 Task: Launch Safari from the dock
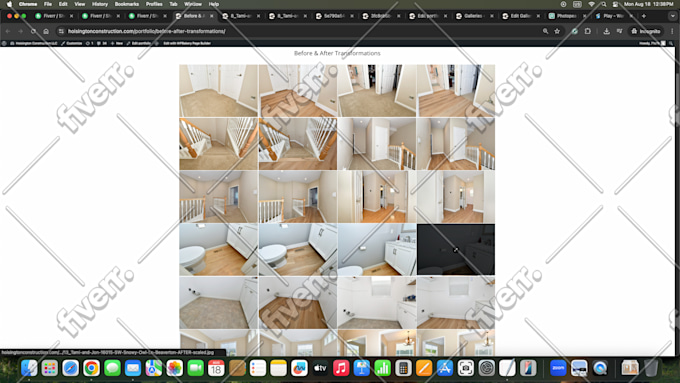[x=71, y=368]
